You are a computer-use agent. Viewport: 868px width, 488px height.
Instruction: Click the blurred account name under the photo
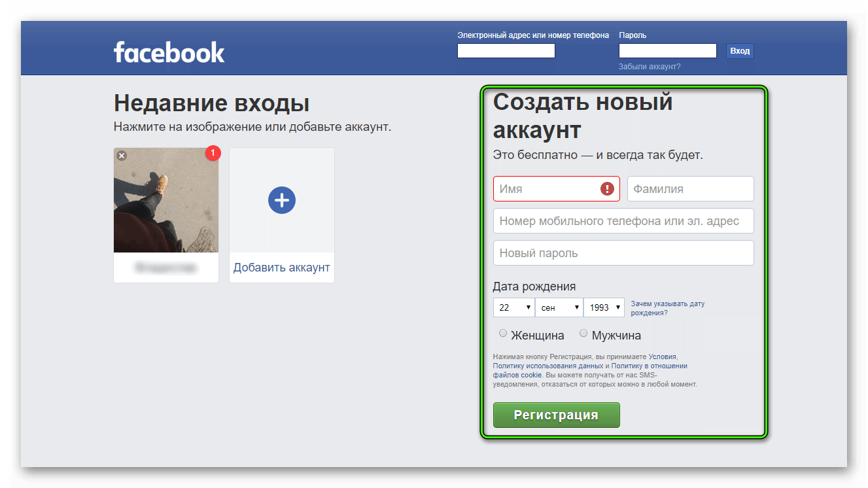coord(165,268)
